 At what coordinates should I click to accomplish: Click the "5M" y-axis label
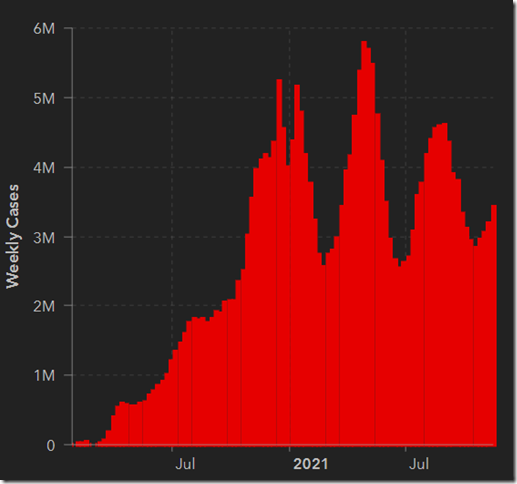pos(44,98)
